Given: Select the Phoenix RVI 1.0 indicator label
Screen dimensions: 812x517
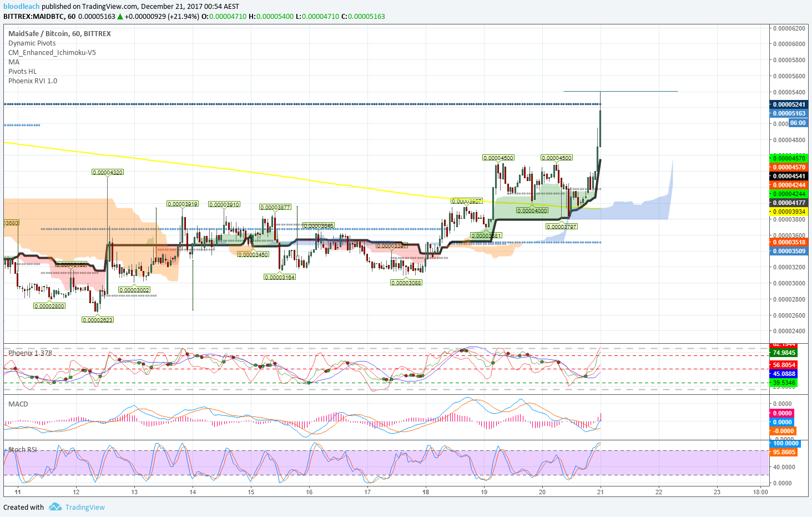Looking at the screenshot, I should tap(33, 81).
